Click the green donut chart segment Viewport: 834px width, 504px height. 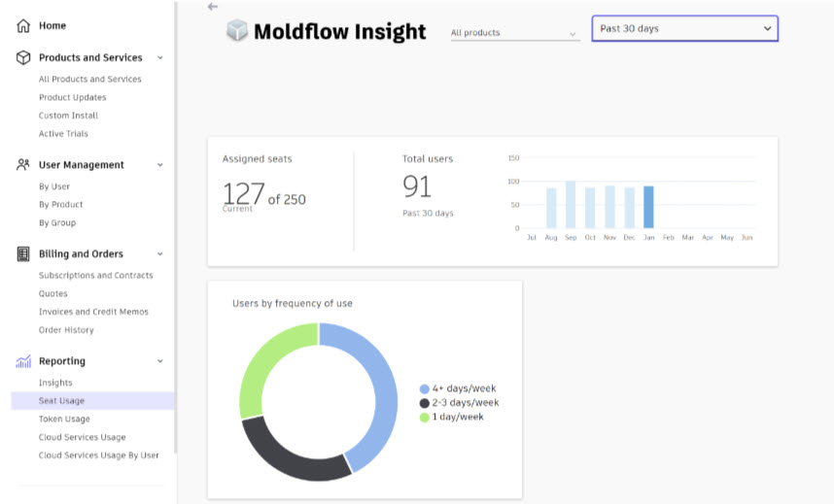pyautogui.click(x=261, y=357)
